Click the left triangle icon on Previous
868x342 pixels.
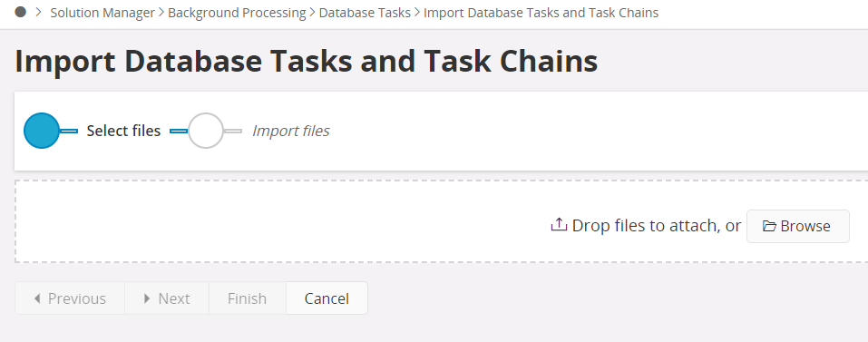[37, 298]
